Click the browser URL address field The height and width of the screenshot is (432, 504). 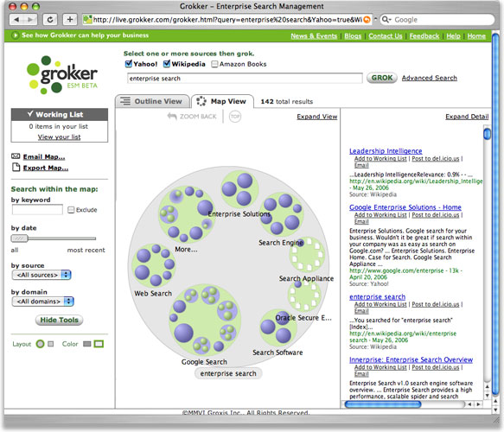point(226,20)
